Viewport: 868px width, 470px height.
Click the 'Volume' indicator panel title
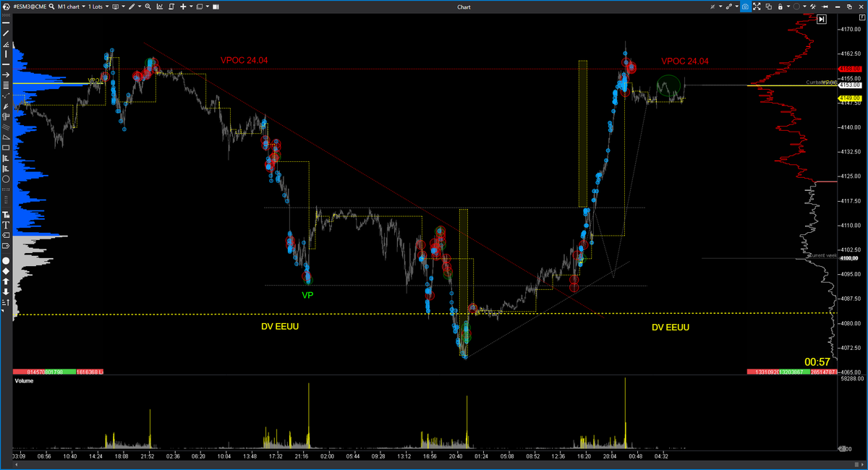[x=25, y=380]
